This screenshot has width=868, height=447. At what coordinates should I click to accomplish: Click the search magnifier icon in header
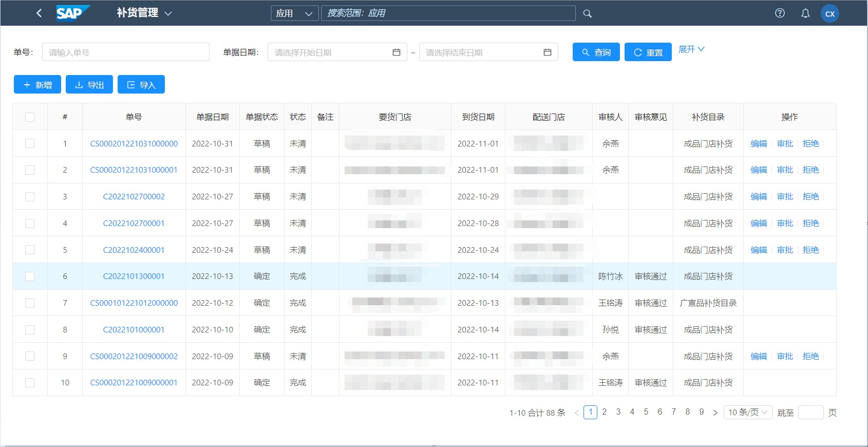(x=588, y=13)
